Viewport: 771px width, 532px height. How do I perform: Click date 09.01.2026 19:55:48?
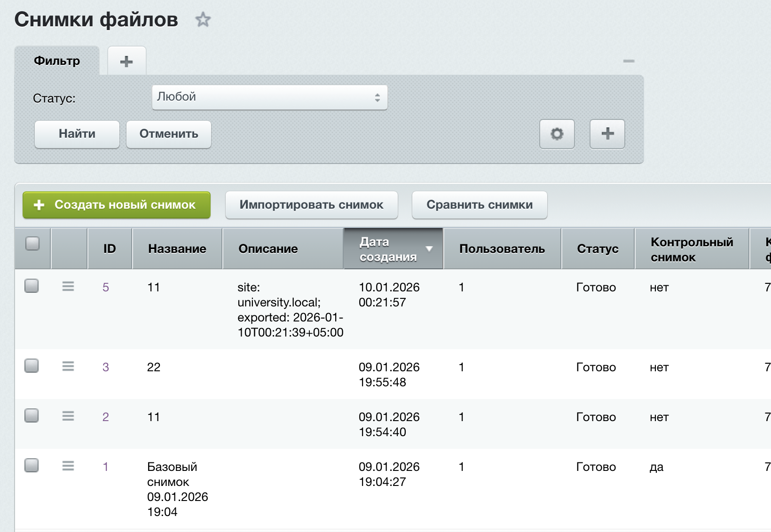tap(389, 375)
